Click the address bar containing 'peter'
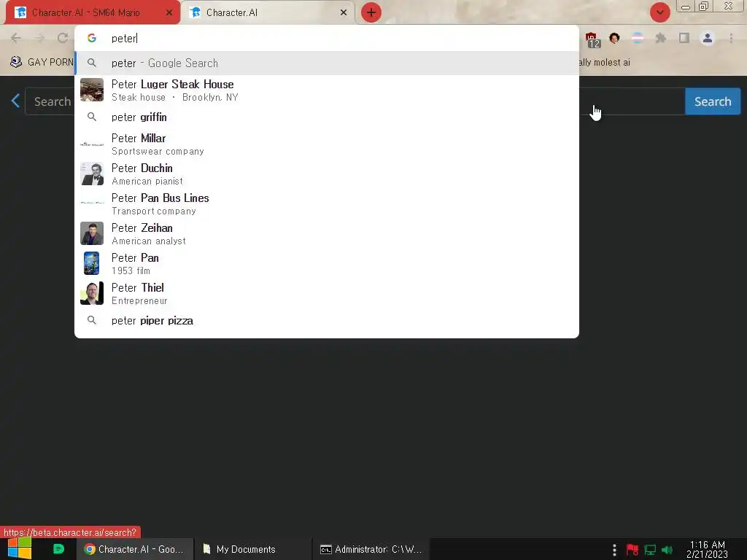Screen dimensions: 747x560 [x=327, y=38]
